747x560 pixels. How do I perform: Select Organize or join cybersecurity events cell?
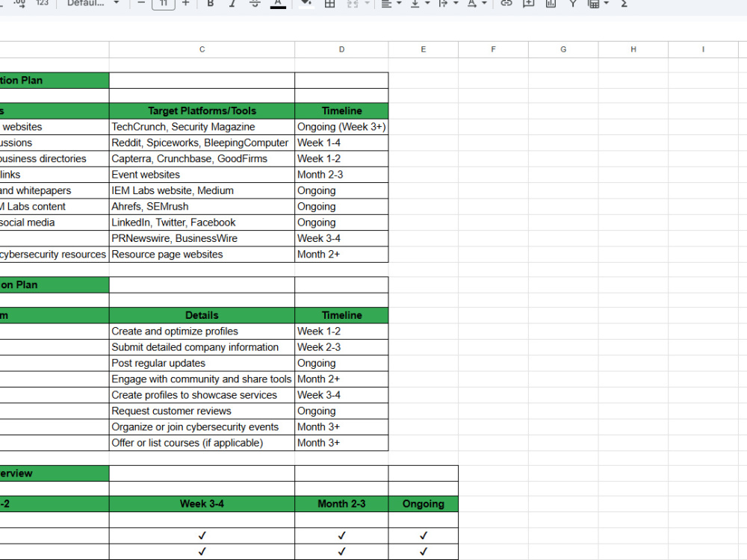click(x=202, y=427)
